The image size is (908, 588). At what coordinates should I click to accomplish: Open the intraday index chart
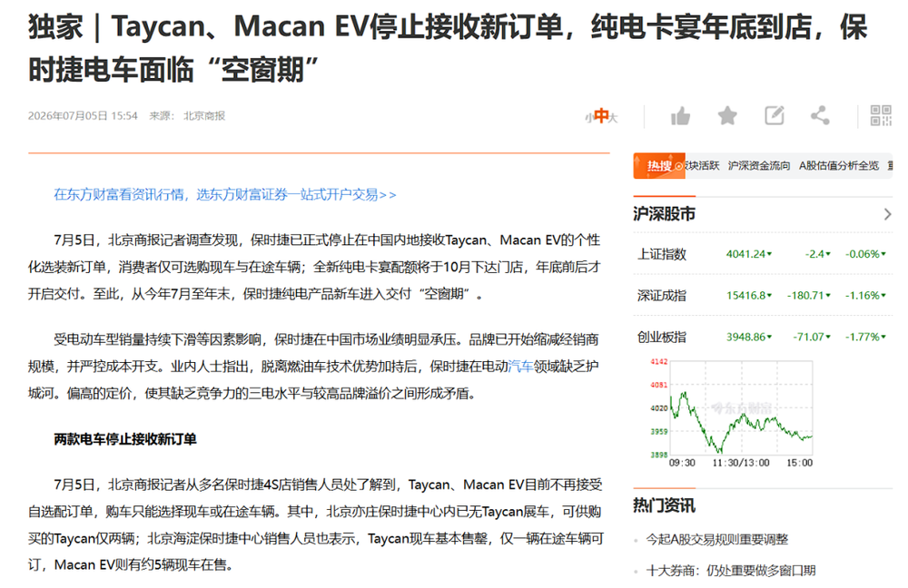tap(732, 413)
